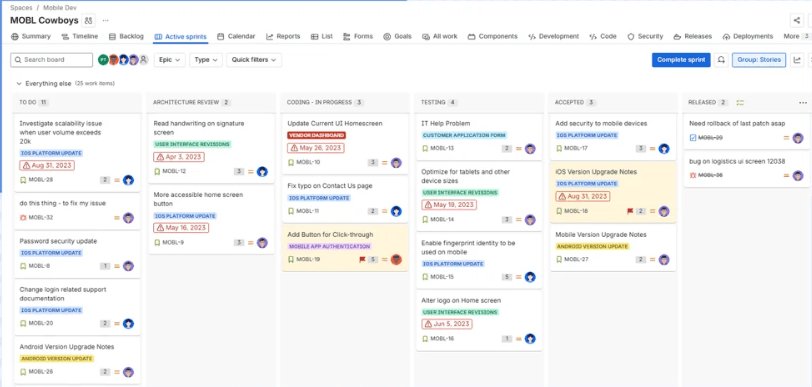
Task: Click the assignee avatar on the MOBL-10 card
Action: coord(396,163)
